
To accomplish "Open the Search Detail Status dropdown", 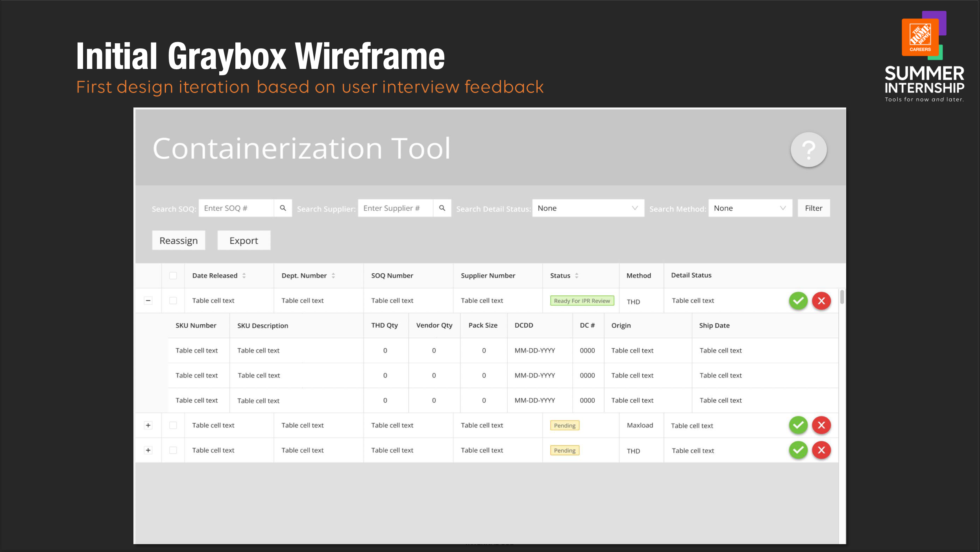I will [x=588, y=208].
